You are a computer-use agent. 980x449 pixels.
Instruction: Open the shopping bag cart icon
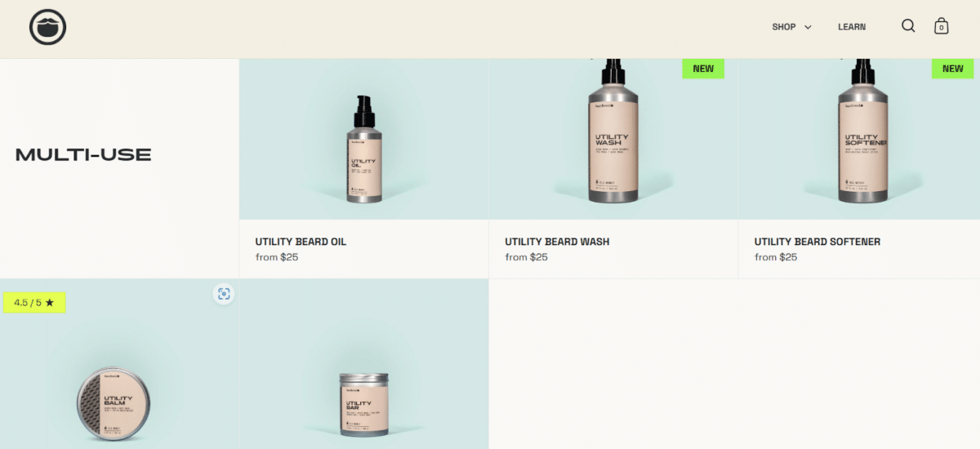coord(941,26)
